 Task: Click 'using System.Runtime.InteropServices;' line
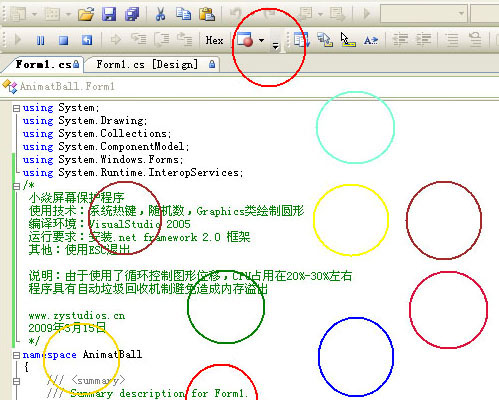coord(133,173)
